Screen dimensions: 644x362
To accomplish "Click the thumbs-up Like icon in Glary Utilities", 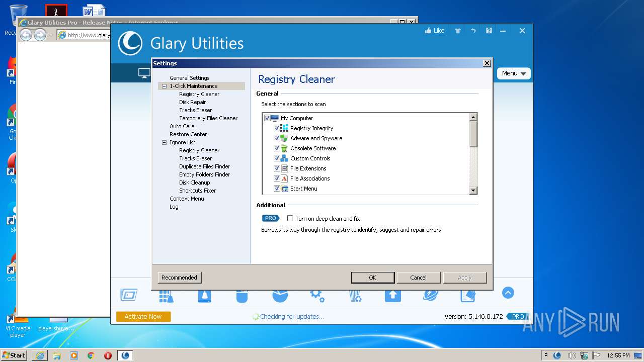I will [428, 31].
